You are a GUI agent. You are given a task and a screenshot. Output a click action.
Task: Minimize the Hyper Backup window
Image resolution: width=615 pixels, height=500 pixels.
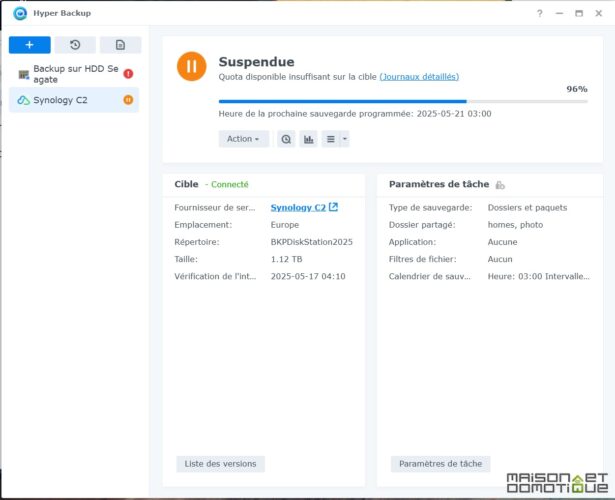560,13
